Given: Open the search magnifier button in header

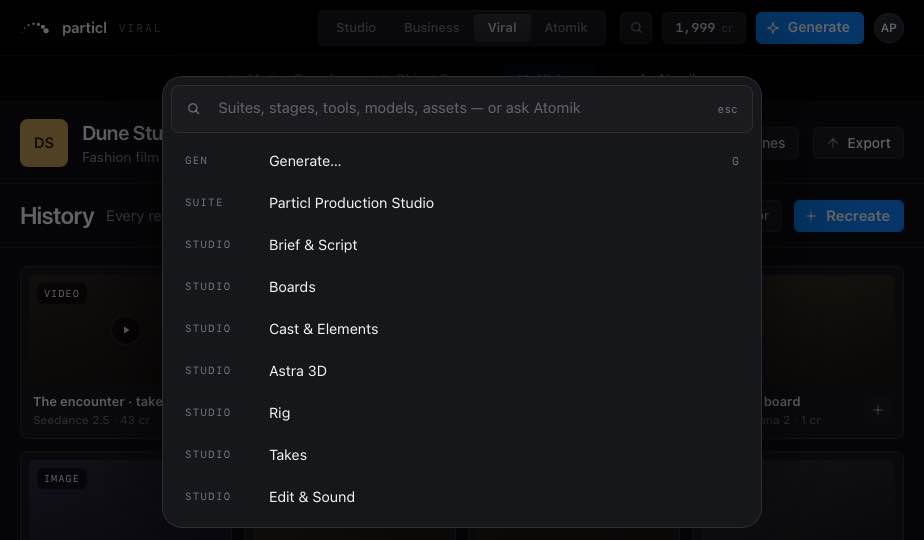Looking at the screenshot, I should [x=636, y=28].
